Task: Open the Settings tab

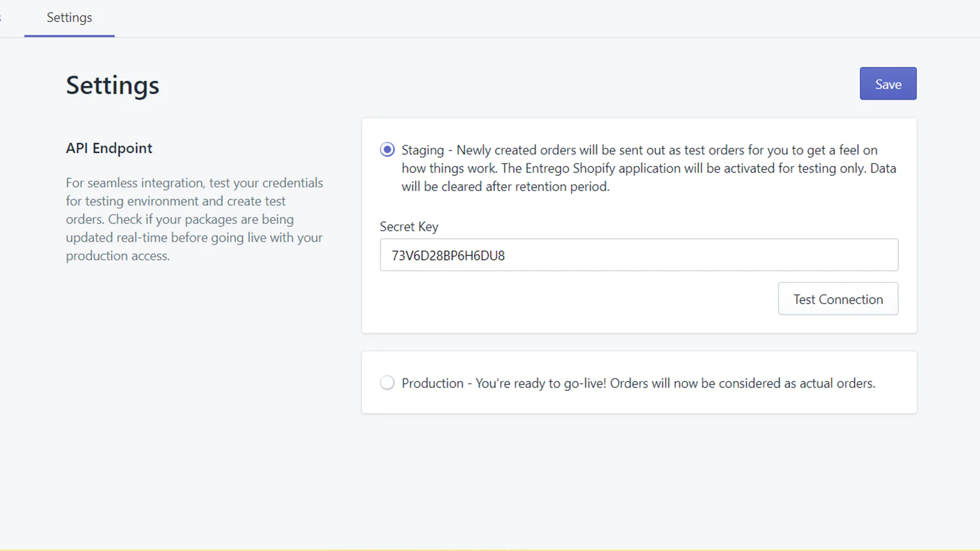Action: tap(69, 18)
